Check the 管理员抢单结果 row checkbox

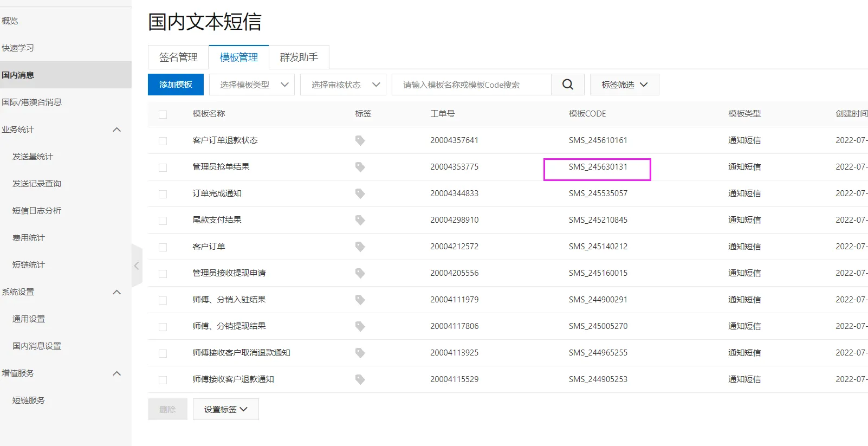tap(163, 167)
